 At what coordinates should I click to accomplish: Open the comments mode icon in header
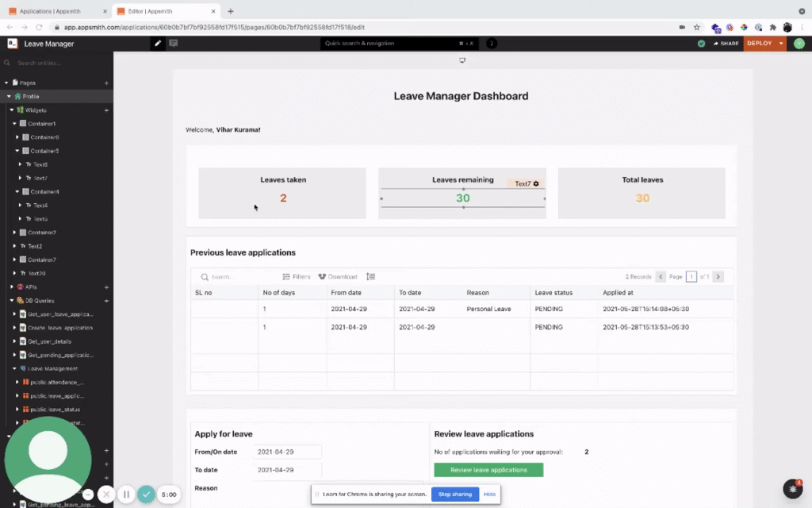click(x=174, y=44)
